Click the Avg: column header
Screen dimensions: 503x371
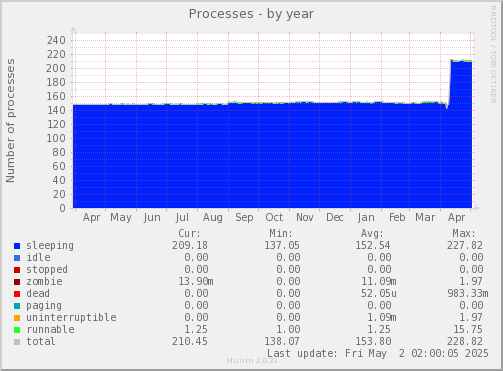coord(372,233)
